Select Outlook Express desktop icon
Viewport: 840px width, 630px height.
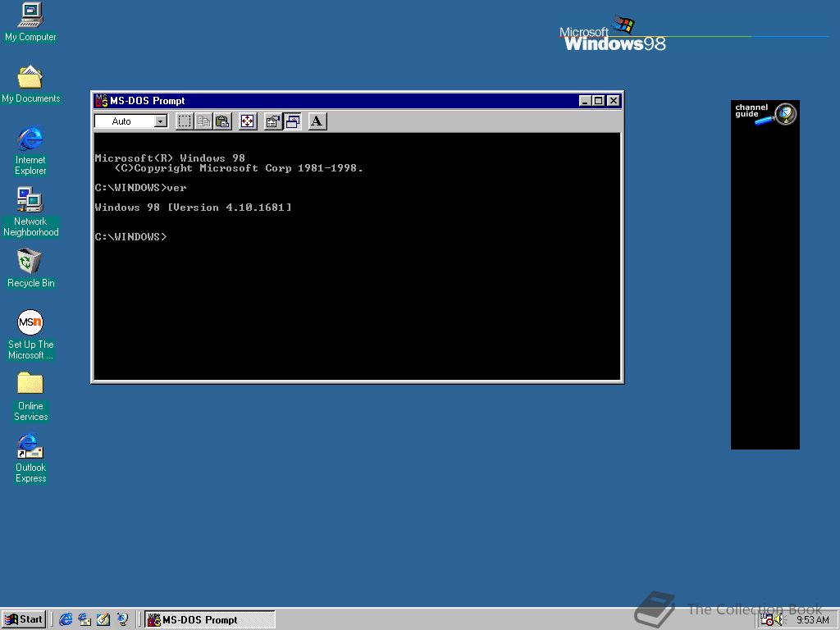pos(30,459)
